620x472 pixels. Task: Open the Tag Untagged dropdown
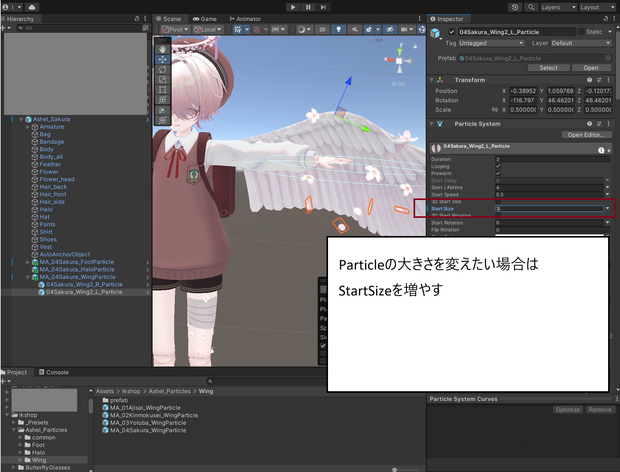[491, 43]
